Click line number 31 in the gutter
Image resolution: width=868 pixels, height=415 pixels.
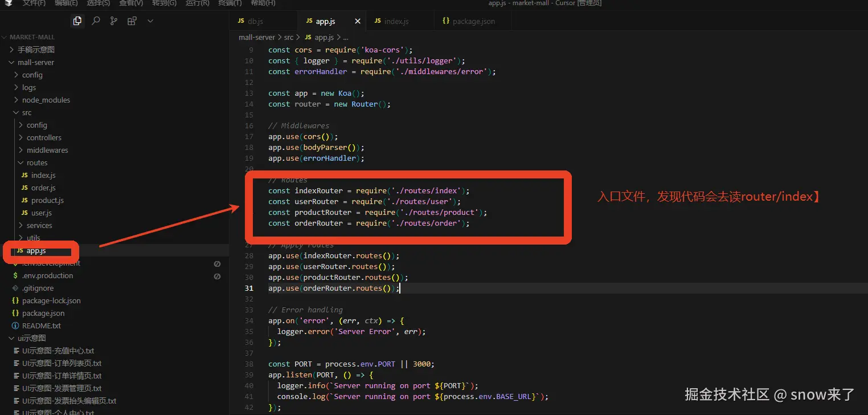coord(249,288)
